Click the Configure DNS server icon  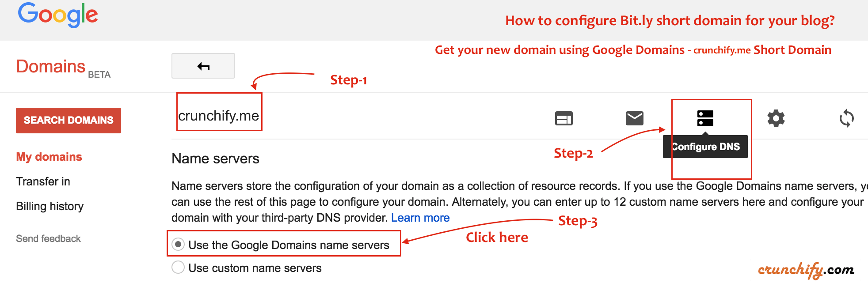coord(705,118)
